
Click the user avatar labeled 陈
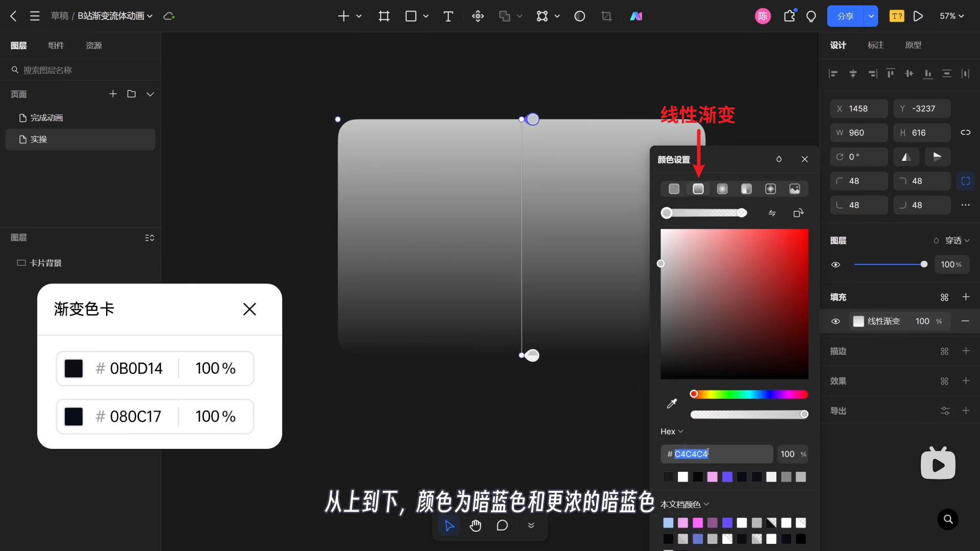pyautogui.click(x=763, y=16)
